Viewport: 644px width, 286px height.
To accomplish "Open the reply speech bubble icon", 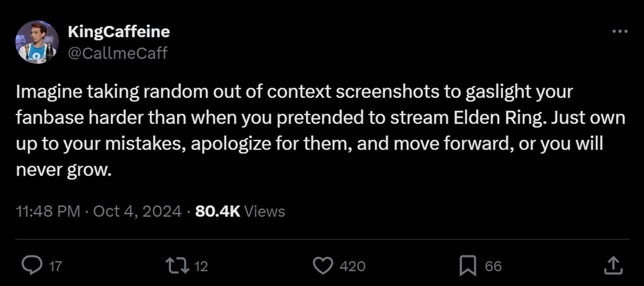I will 32,266.
